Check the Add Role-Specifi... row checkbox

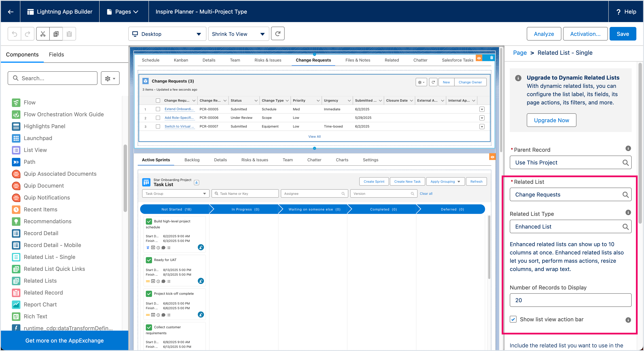pos(158,118)
